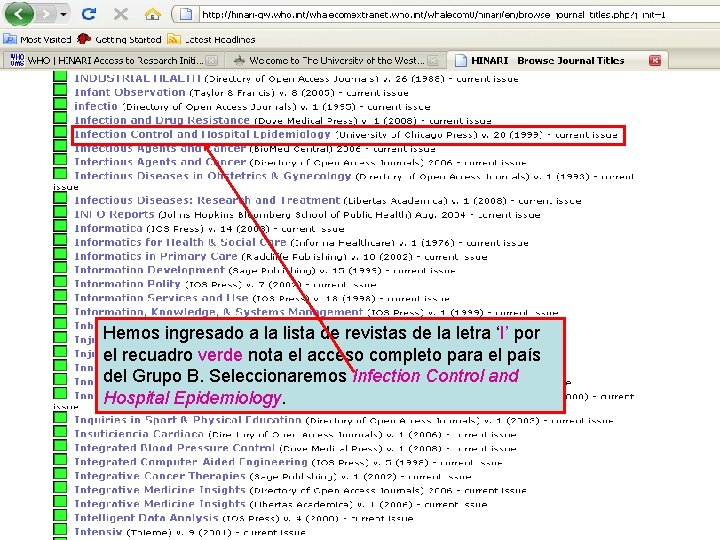
Task: Open the navigation history dropdown arrow
Action: click(63, 15)
